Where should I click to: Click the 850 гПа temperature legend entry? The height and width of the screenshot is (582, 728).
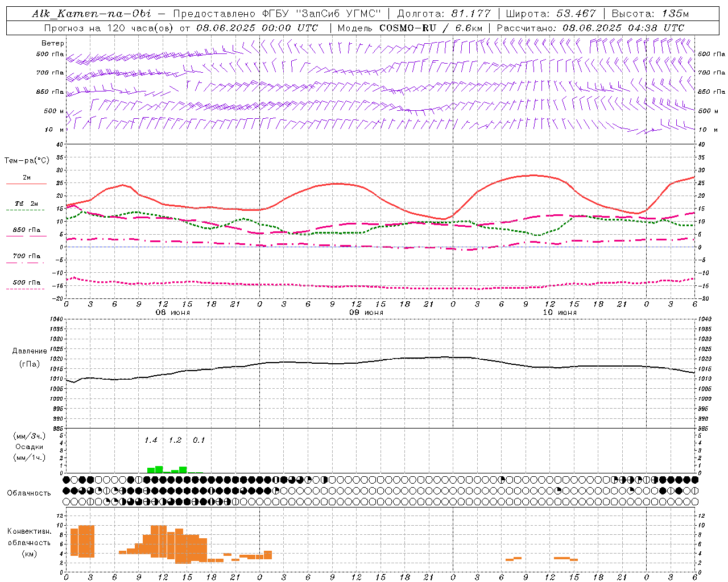click(x=27, y=230)
